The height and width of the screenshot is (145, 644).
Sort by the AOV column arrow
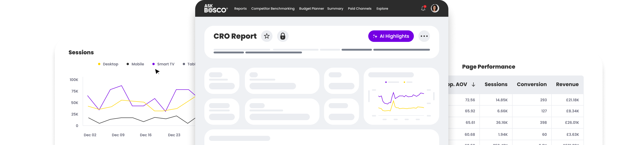tap(473, 84)
